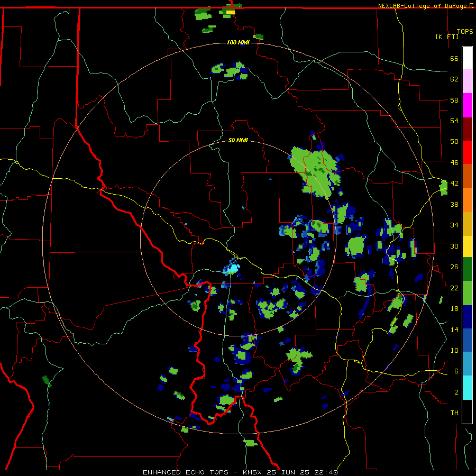Select the 6 value on the legend
This screenshot has height=476, width=476.
click(456, 371)
